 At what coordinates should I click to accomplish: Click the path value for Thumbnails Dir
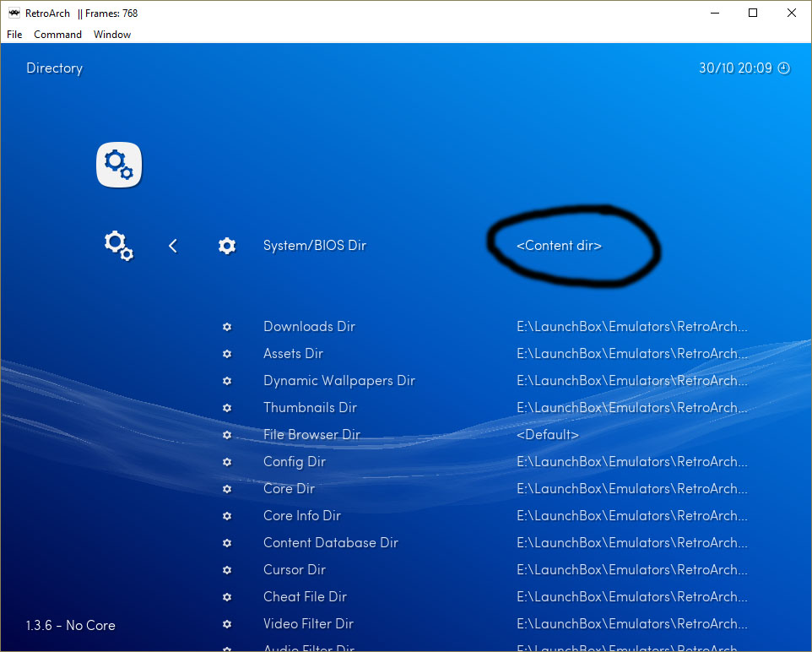[631, 408]
